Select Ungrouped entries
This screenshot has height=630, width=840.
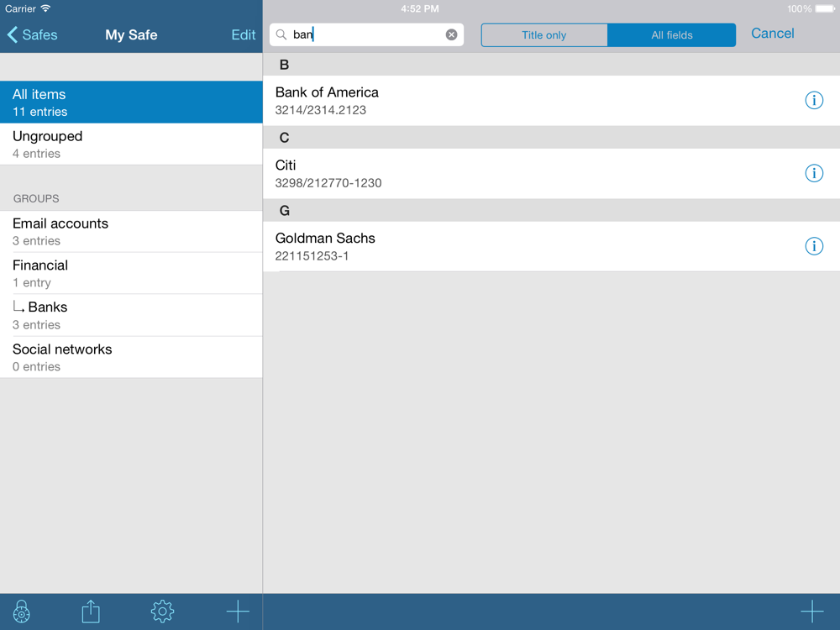click(131, 144)
